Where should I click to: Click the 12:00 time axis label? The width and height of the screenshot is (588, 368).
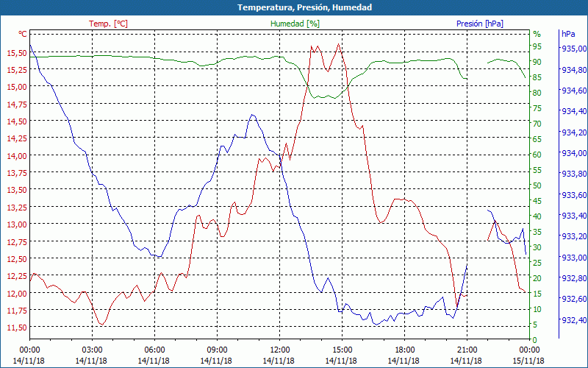pyautogui.click(x=280, y=350)
